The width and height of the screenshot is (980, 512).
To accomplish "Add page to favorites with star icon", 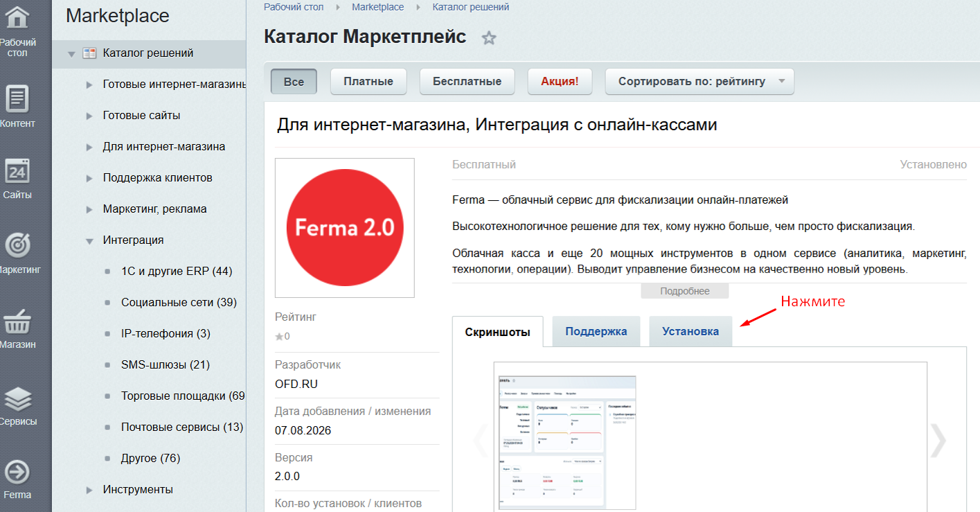I will (489, 38).
